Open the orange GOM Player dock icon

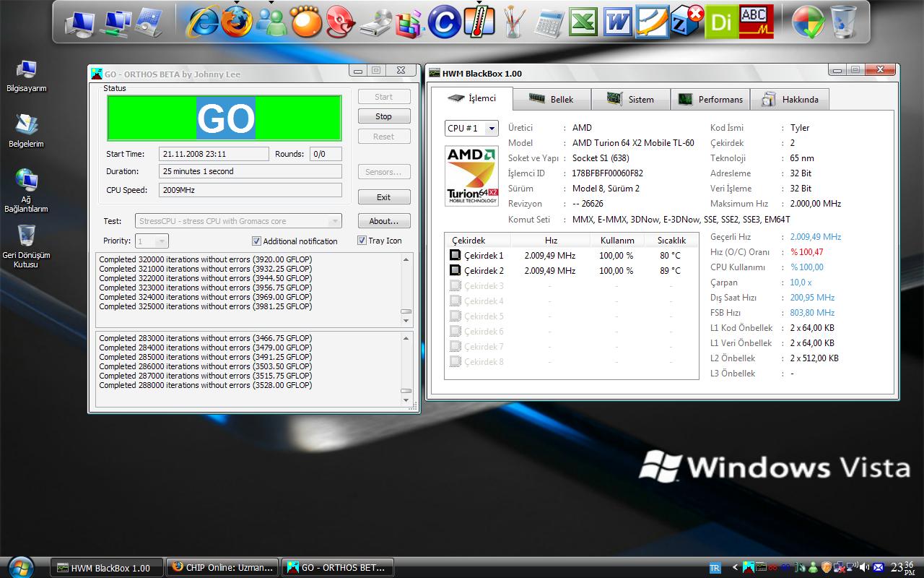pos(306,22)
